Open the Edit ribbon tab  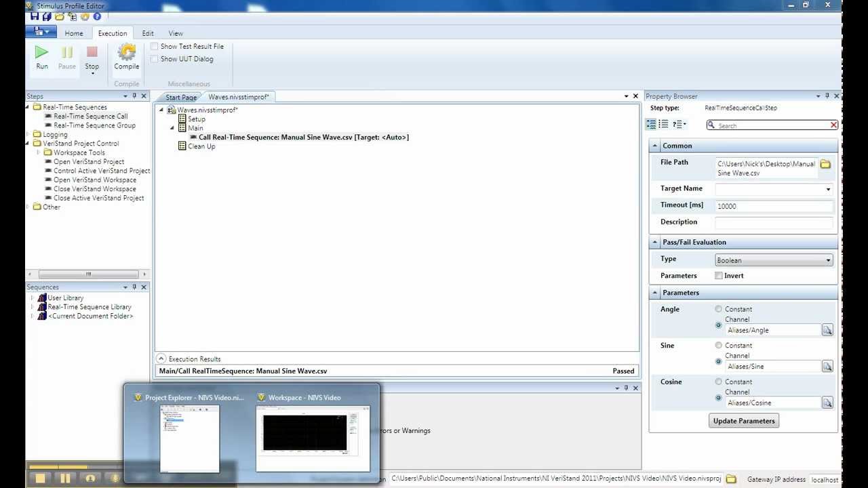(148, 33)
